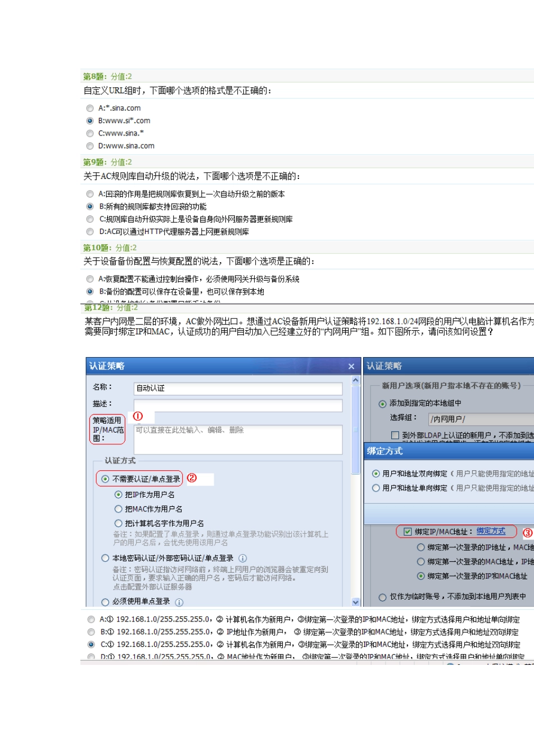Check the 到外部LDAP上认证的新用户 checkbox
The width and height of the screenshot is (534, 756).
395,435
